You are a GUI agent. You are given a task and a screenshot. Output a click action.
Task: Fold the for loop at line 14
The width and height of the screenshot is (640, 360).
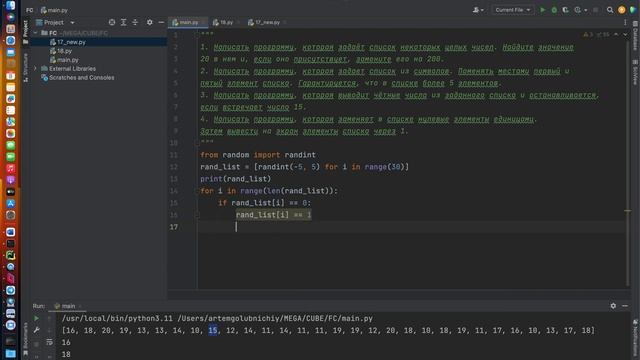[197, 191]
